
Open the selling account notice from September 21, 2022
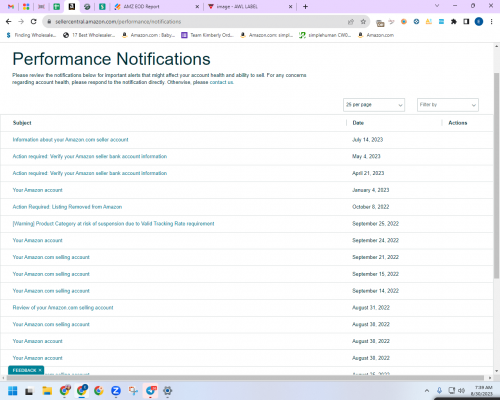(x=51, y=257)
